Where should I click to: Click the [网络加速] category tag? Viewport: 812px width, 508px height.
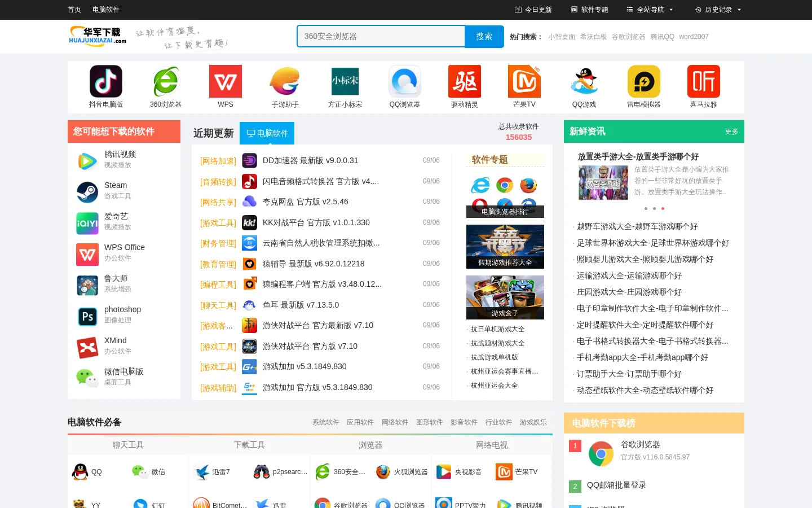click(218, 161)
